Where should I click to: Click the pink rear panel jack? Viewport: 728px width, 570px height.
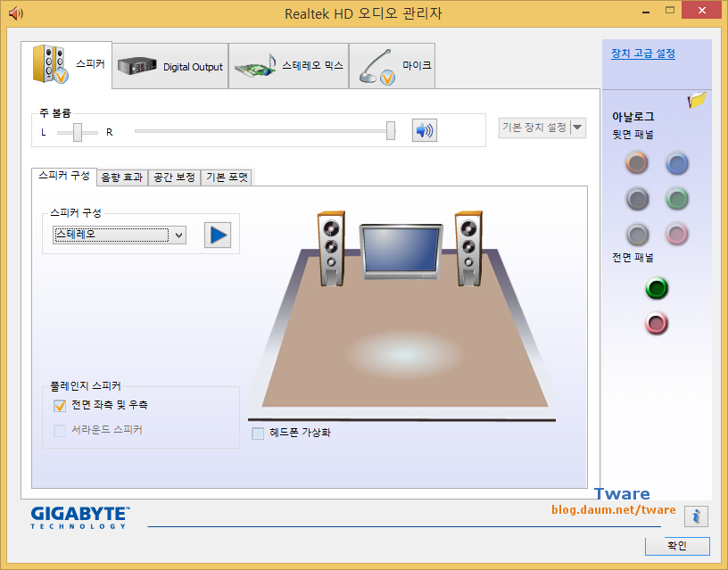pos(677,234)
